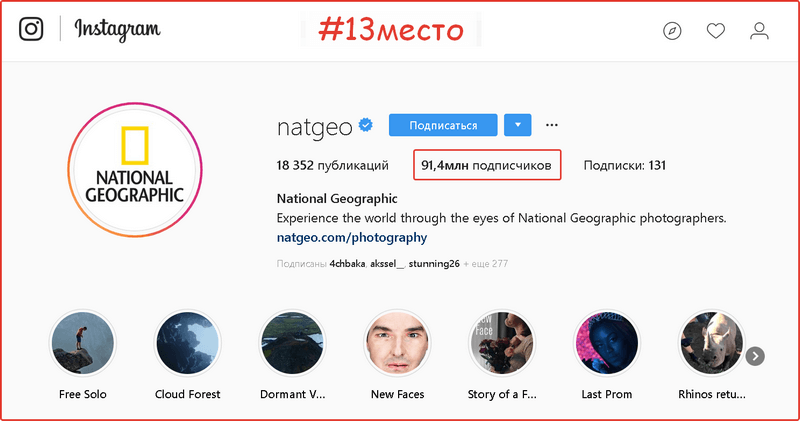Screen dimensions: 800x421
Task: Expand suggested accounts dropdown arrow
Action: click(x=517, y=125)
